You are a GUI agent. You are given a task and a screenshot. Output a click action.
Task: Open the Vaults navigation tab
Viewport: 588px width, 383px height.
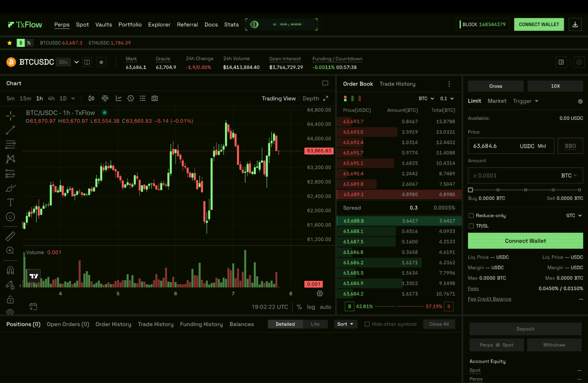tap(104, 25)
